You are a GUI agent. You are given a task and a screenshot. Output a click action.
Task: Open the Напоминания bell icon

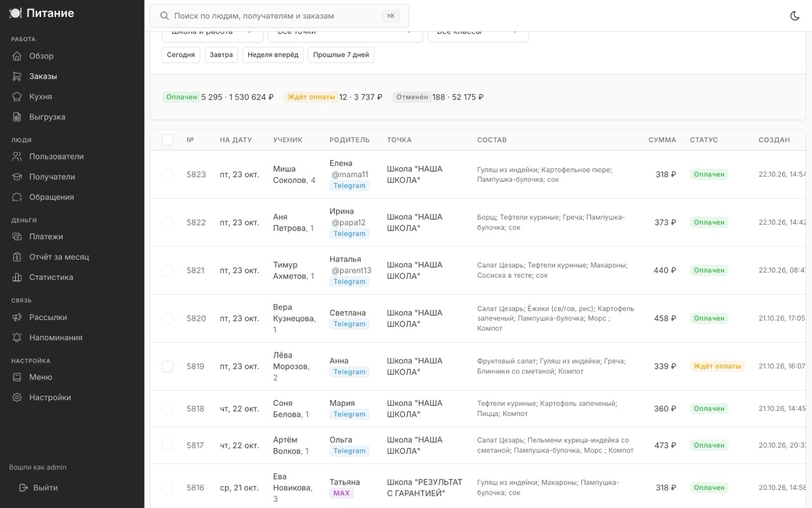pyautogui.click(x=17, y=337)
